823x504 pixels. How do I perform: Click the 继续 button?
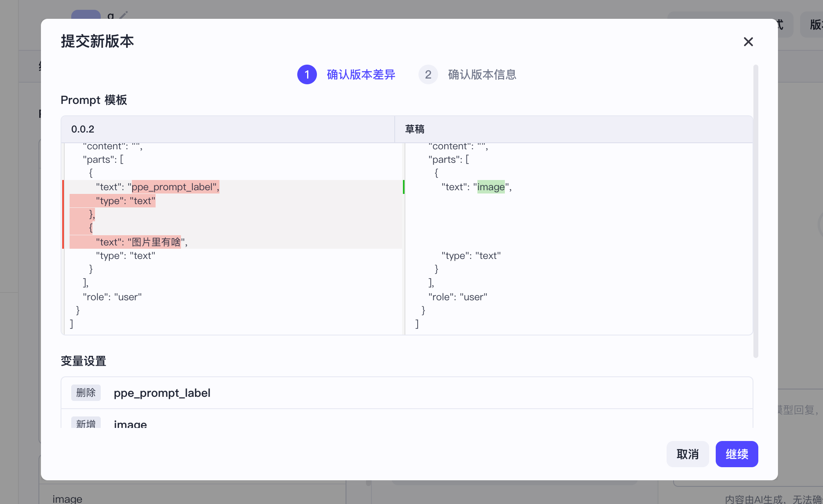point(737,454)
